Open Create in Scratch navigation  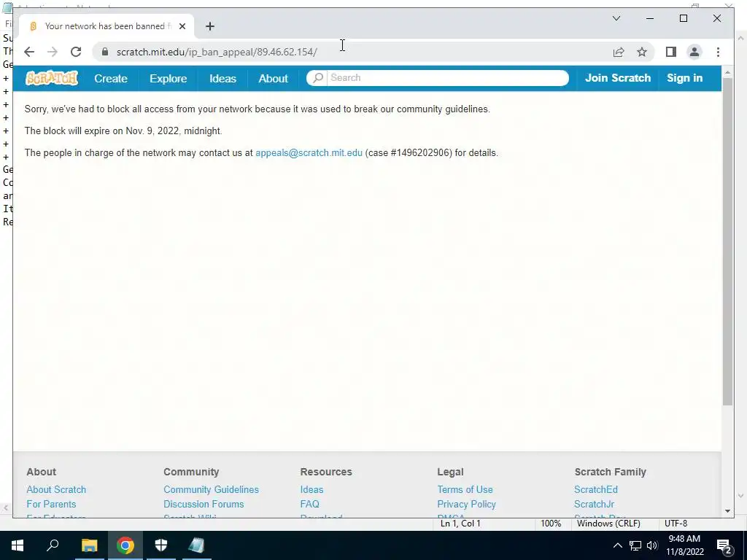pyautogui.click(x=111, y=79)
